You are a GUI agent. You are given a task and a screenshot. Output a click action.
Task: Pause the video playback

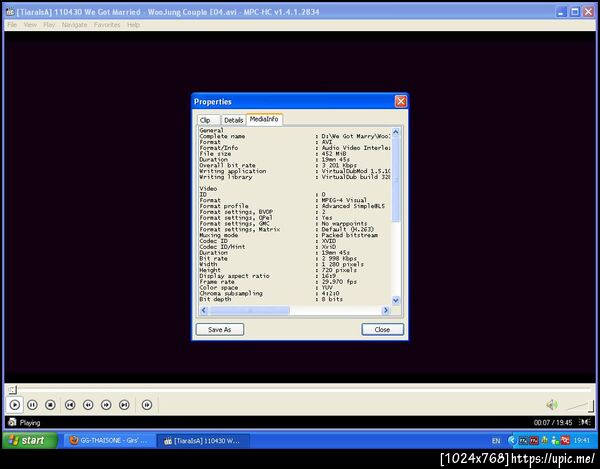click(33, 405)
